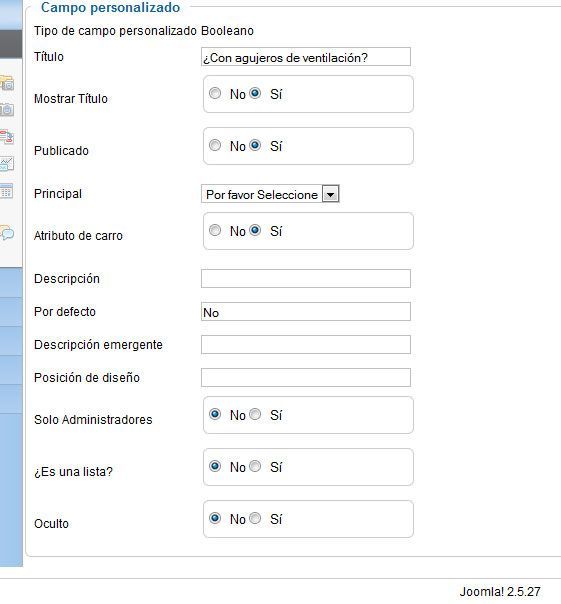Open the list-with-arrow sidebar icon
Viewport: 561px width, 604px height.
point(7,137)
